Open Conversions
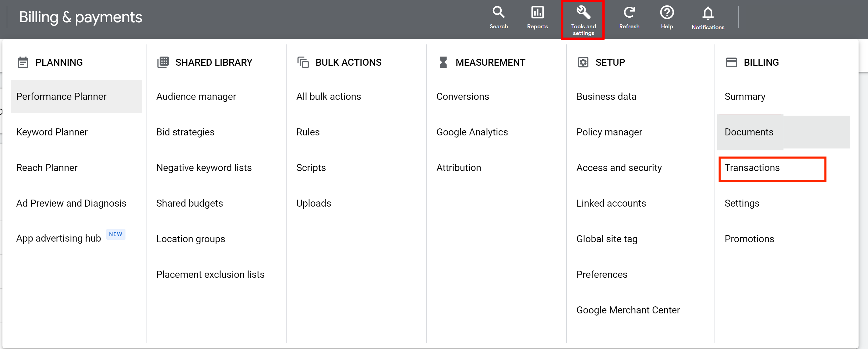The width and height of the screenshot is (868, 349). click(x=463, y=96)
